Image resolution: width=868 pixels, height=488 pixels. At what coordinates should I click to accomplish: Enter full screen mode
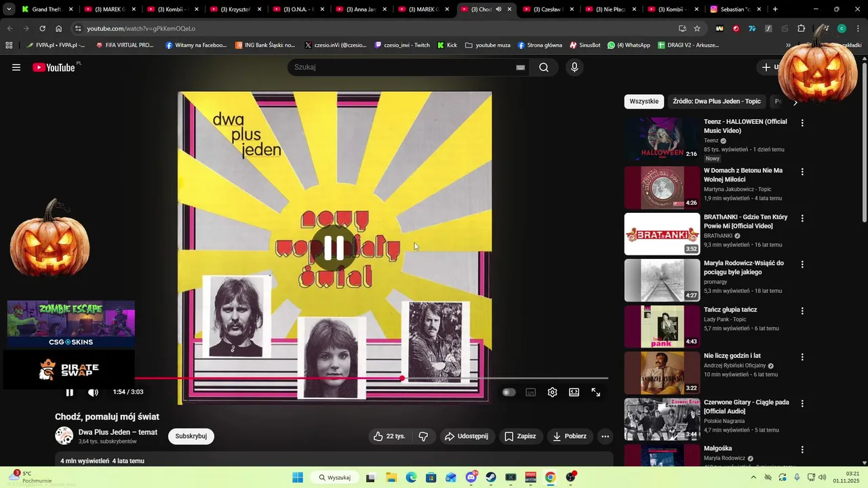tap(596, 392)
